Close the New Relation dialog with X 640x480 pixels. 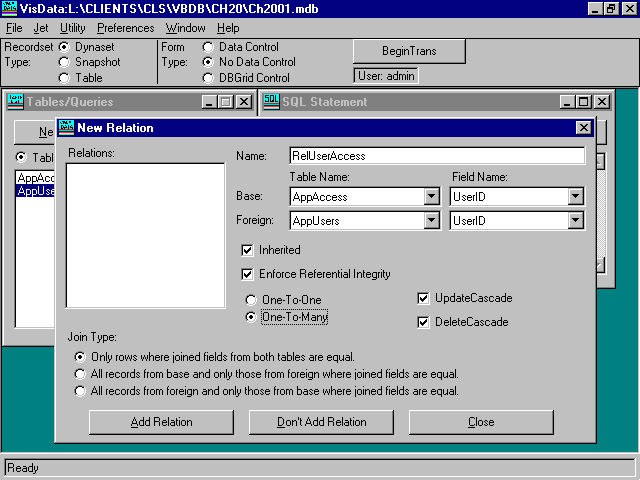tap(583, 127)
